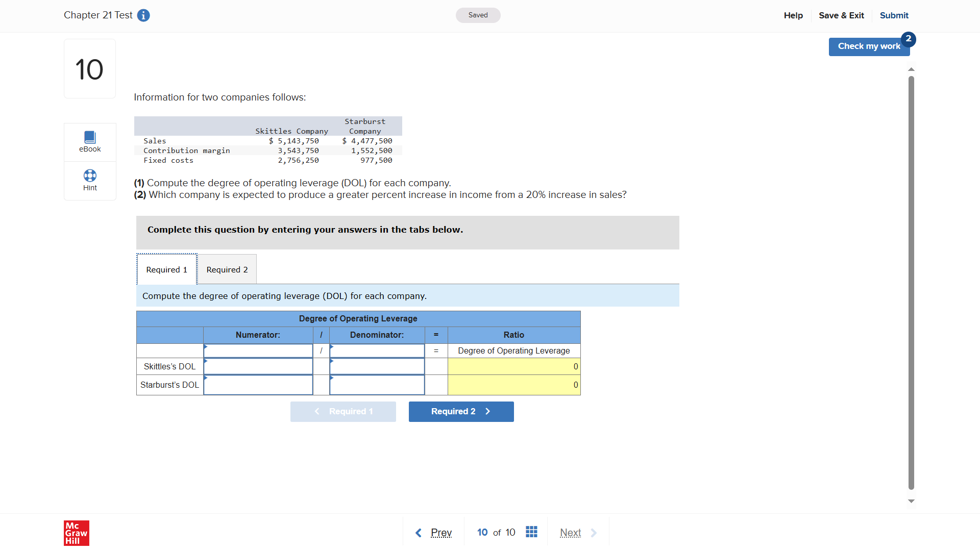Click the info icon beside Chapter 21 Test

pos(143,15)
